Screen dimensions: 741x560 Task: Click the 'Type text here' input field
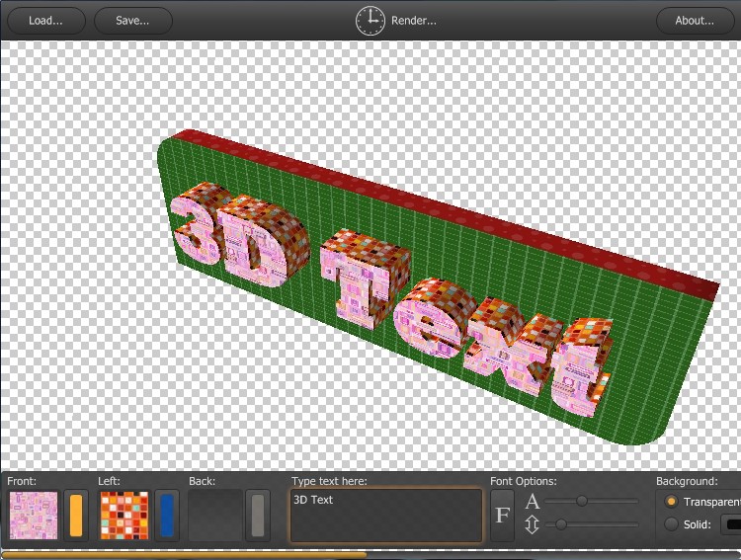pos(386,516)
